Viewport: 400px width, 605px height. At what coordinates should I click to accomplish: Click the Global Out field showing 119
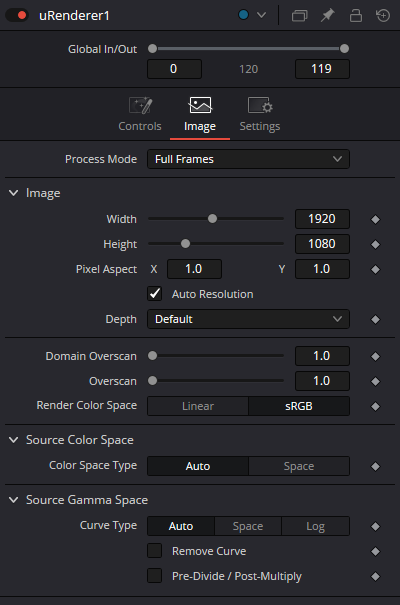point(322,69)
